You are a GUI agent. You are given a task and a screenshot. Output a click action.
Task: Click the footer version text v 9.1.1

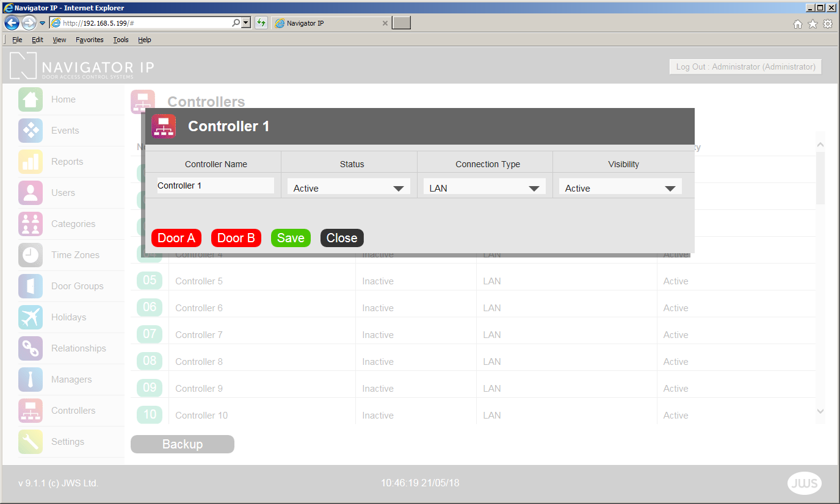[58, 483]
